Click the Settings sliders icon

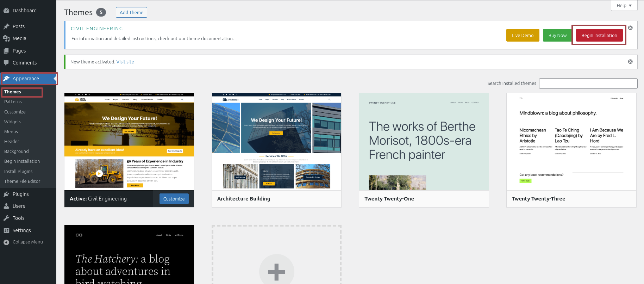(x=6, y=230)
